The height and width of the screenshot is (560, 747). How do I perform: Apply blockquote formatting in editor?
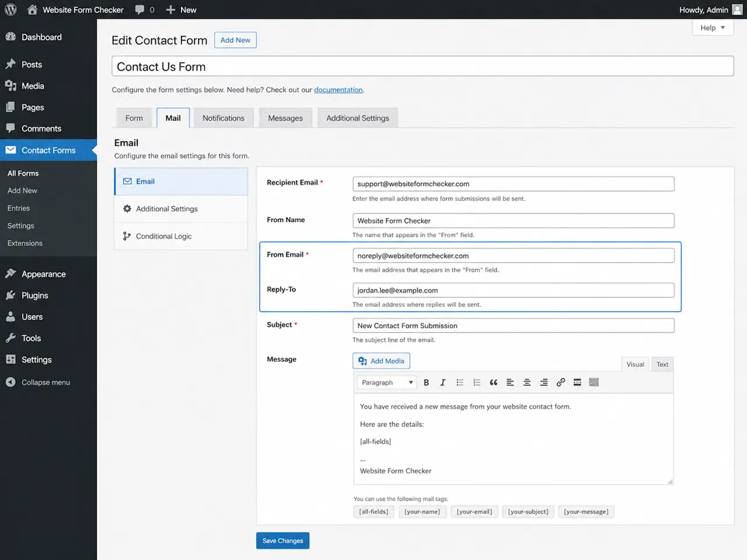pos(494,383)
